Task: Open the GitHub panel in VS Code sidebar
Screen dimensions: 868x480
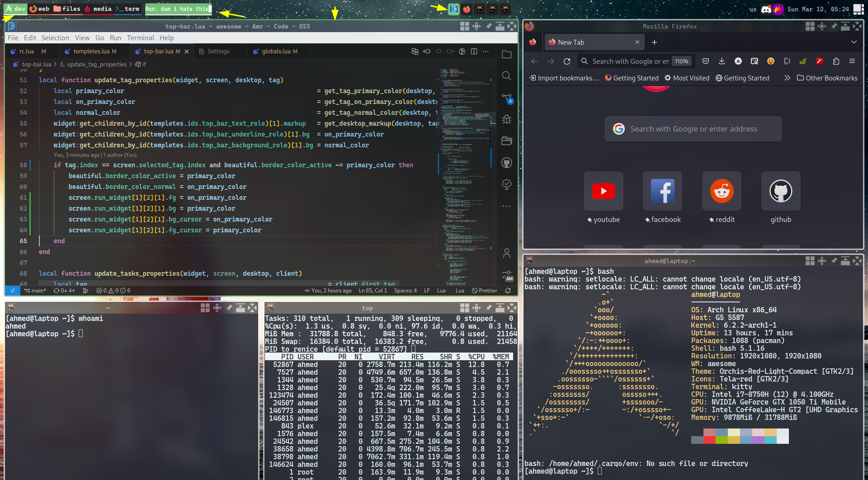Action: 507,163
